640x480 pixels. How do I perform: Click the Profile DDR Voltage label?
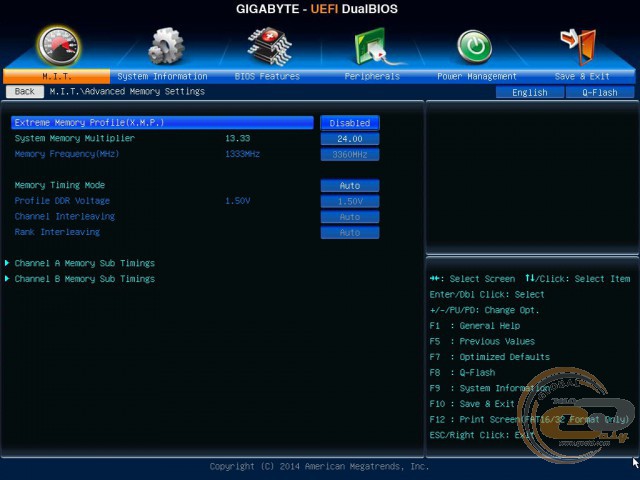click(62, 201)
